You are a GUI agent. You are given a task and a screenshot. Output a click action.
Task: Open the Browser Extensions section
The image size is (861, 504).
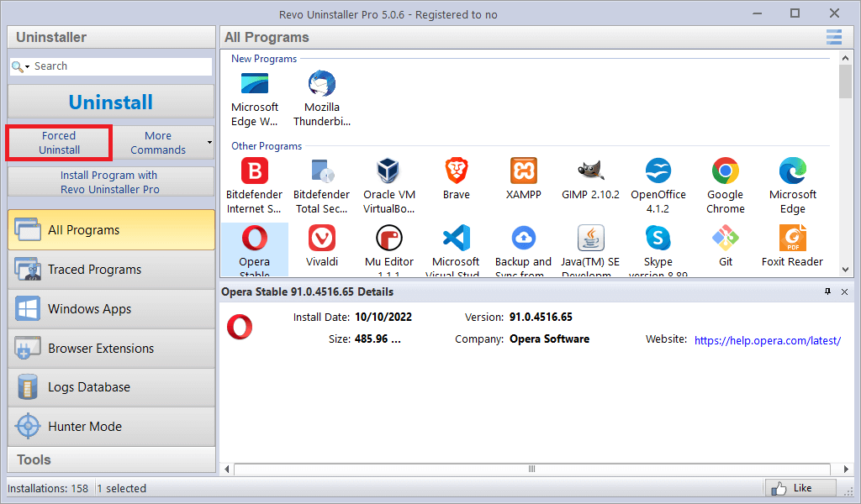coord(110,348)
